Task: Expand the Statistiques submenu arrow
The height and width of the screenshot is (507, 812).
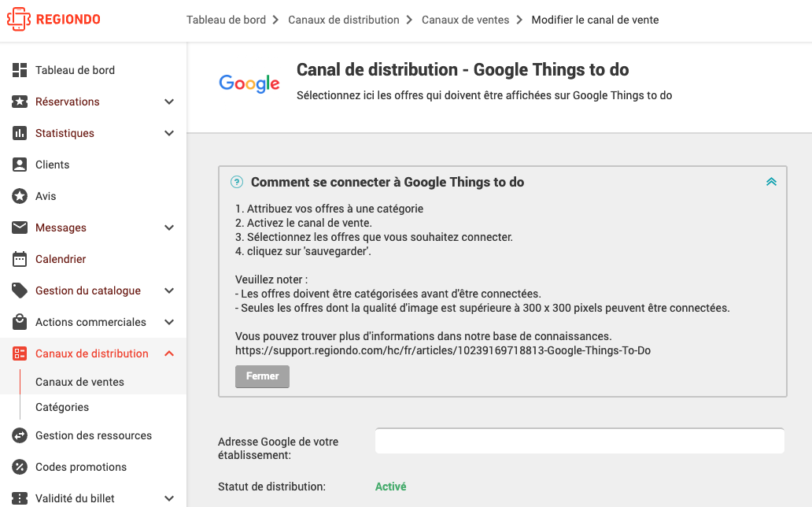Action: 169,133
